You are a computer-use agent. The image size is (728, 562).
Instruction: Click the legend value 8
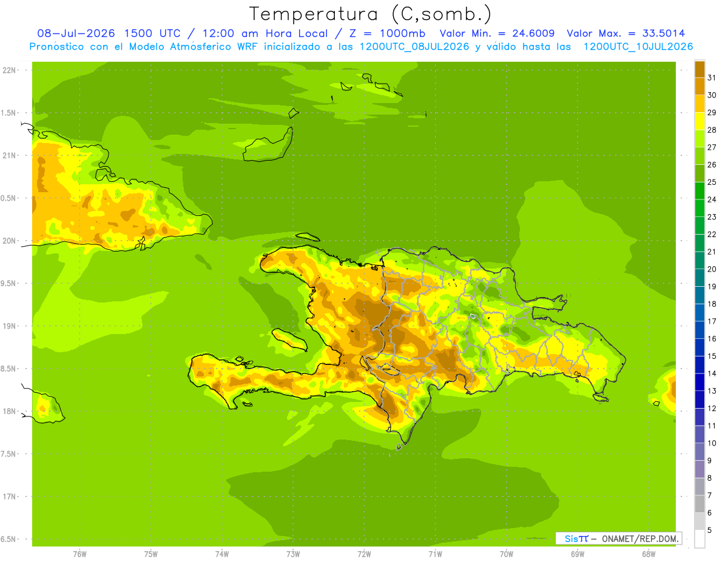point(710,478)
